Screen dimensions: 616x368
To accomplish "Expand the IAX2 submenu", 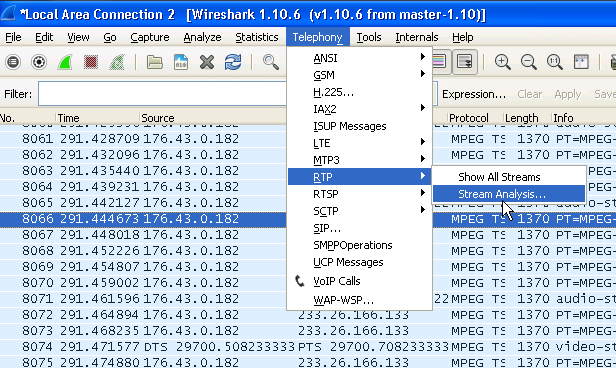I will pyautogui.click(x=359, y=109).
